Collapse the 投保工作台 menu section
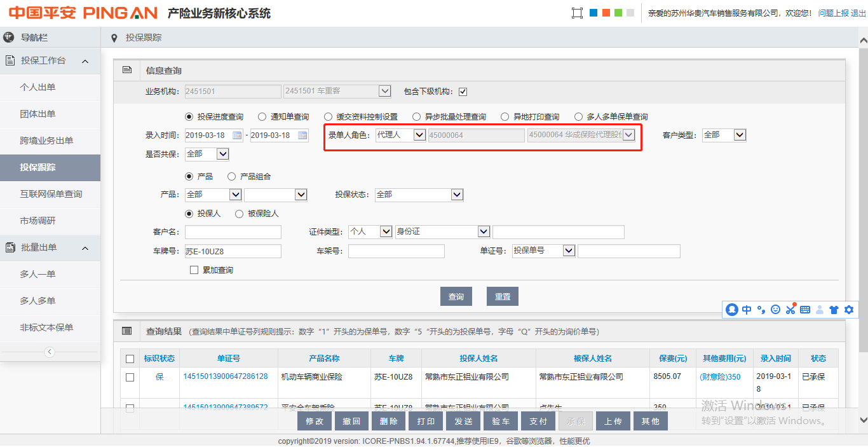Viewport: 868px width, 447px height. coord(85,61)
